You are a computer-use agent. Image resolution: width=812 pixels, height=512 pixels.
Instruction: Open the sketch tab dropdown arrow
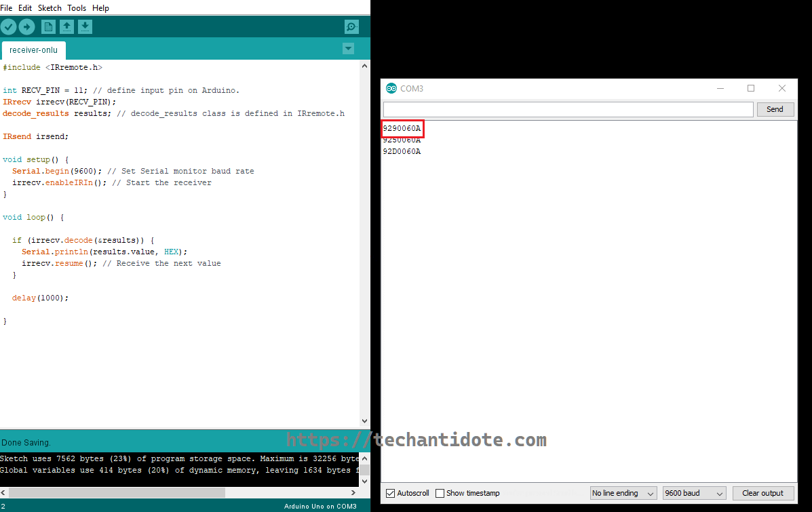click(x=348, y=49)
